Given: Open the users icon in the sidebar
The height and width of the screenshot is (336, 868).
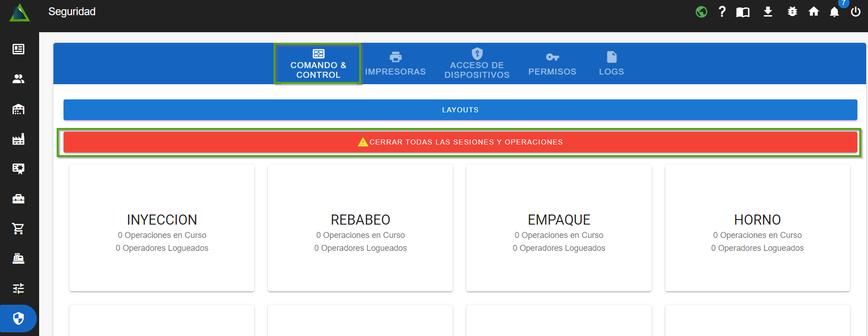Looking at the screenshot, I should pyautogui.click(x=18, y=79).
